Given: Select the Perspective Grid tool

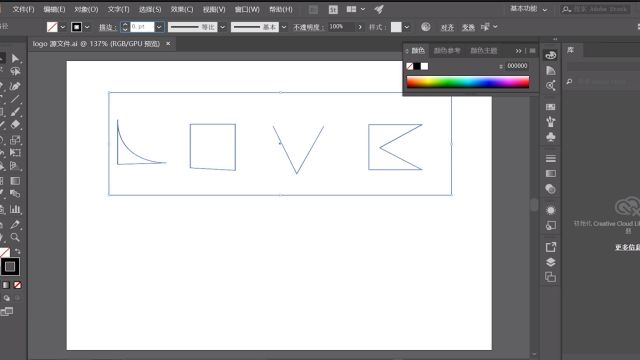Looking at the screenshot, I should (x=15, y=166).
